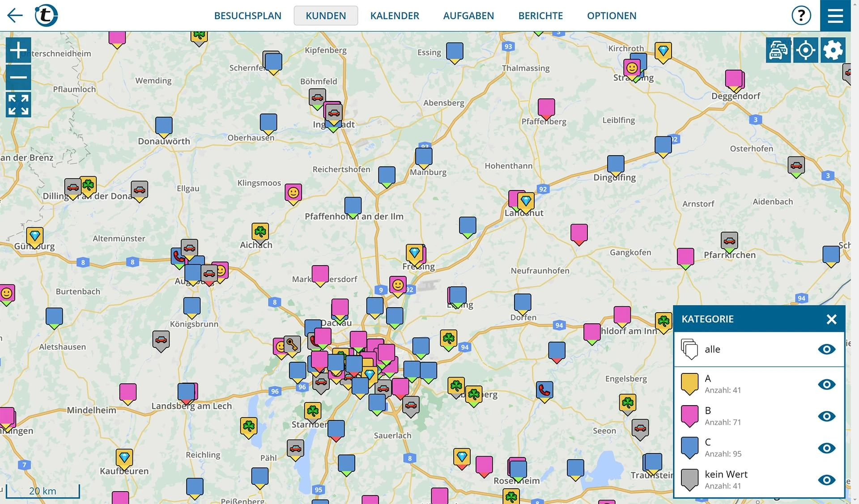Open the Aufgaben tab

coord(468,16)
